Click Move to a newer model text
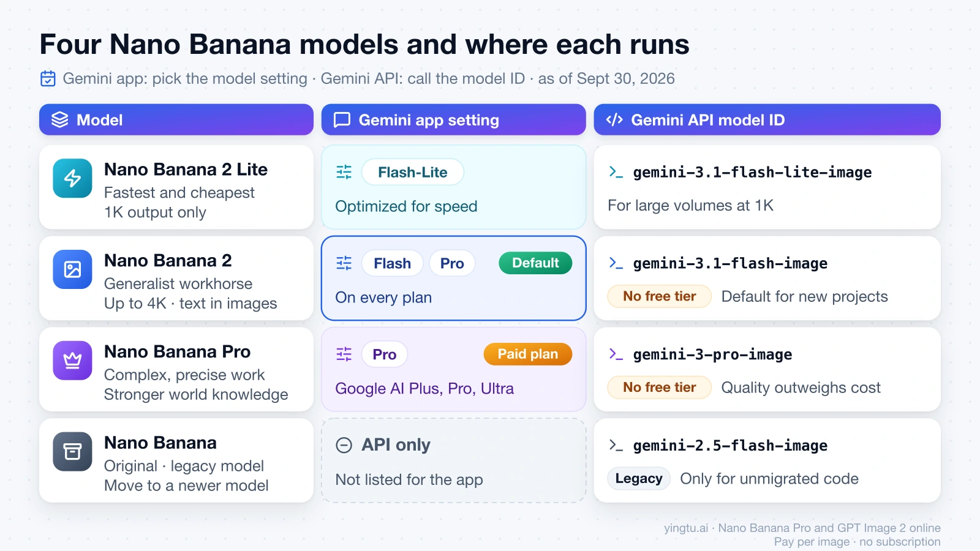This screenshot has width=980, height=551. (186, 485)
